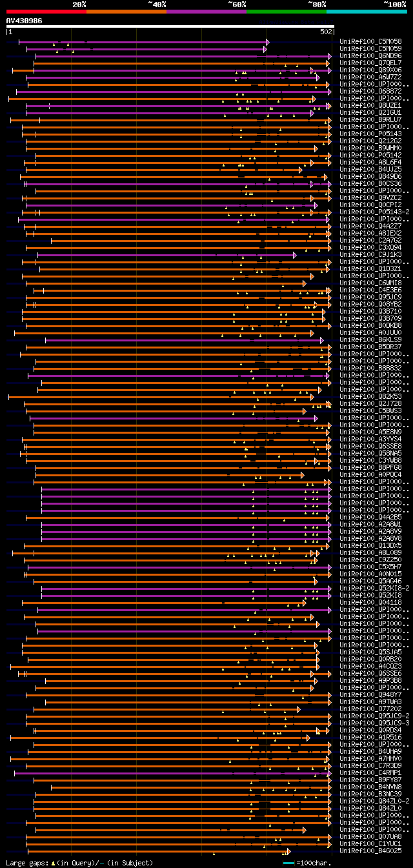Select the UniRef100_B5DR37 label
This screenshot has width=413, height=868.
pyautogui.click(x=370, y=347)
